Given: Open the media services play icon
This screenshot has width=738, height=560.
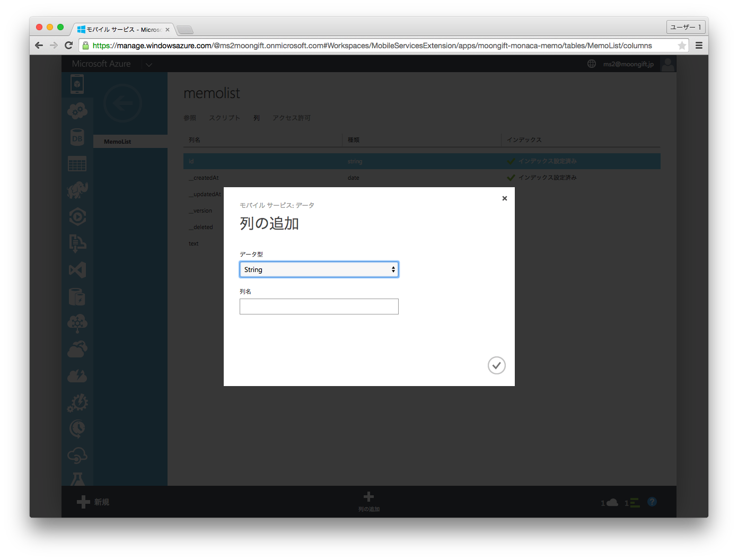Looking at the screenshot, I should [77, 217].
